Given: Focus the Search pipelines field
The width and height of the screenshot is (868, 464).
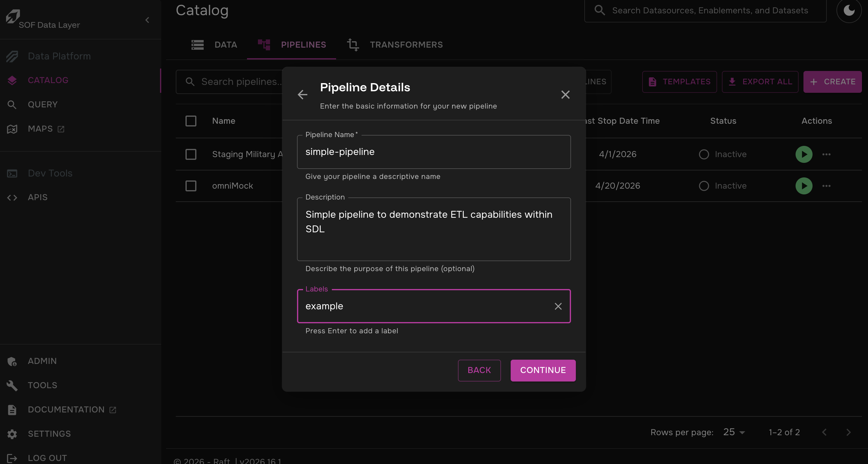Looking at the screenshot, I should [x=229, y=82].
